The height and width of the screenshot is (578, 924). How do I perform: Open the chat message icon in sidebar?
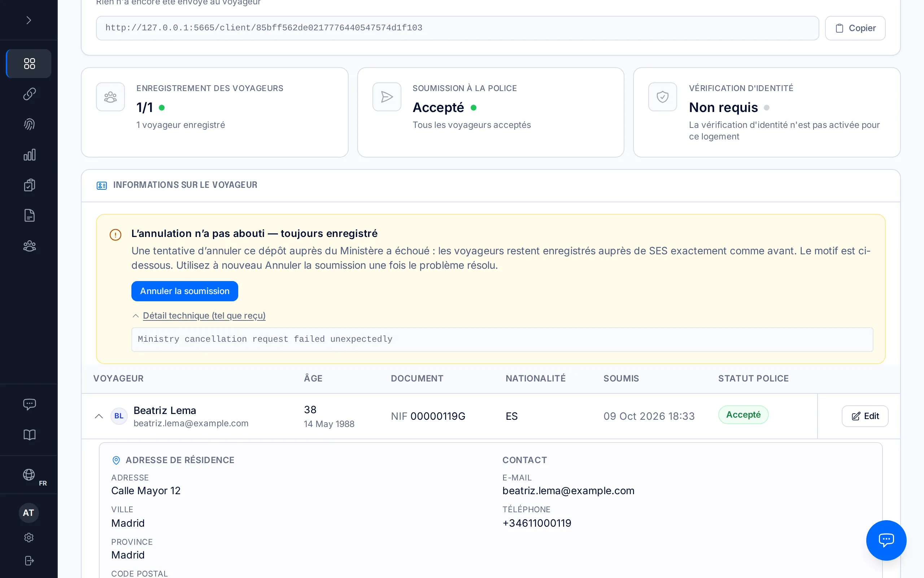(29, 405)
